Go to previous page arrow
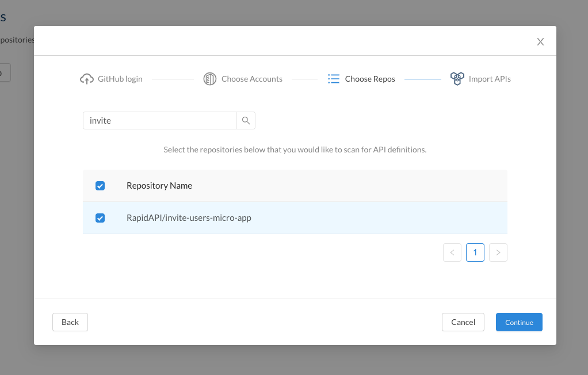588x375 pixels. (452, 252)
